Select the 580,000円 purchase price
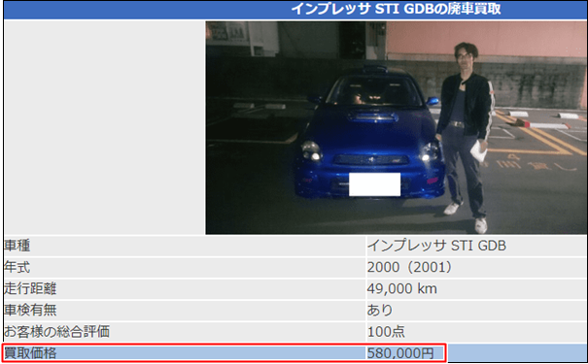This screenshot has height=364, width=588. click(400, 353)
